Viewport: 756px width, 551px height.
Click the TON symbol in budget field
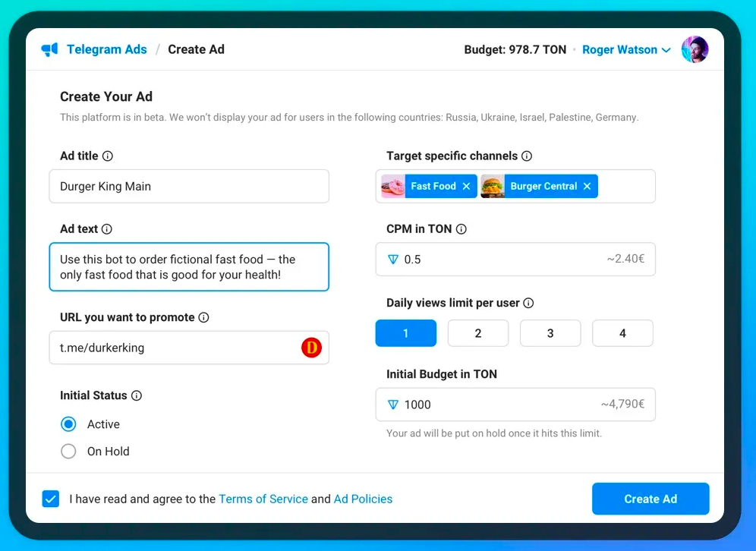tap(393, 405)
